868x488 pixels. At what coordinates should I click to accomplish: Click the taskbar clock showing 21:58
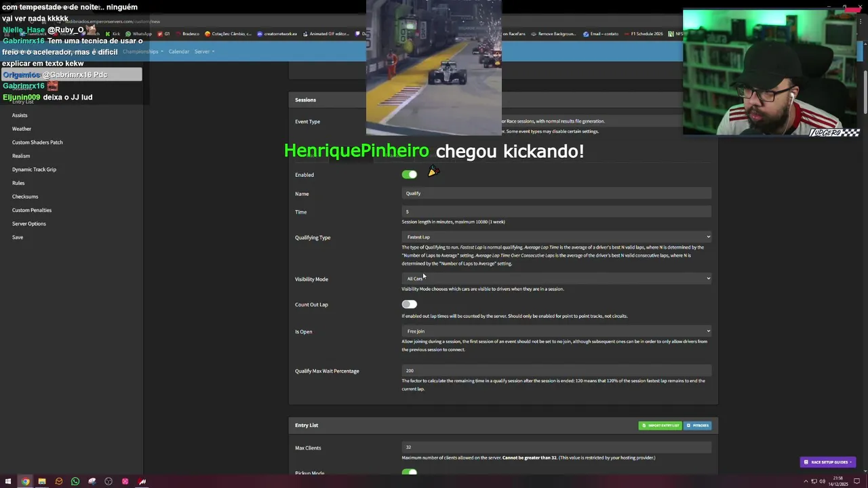pos(840,481)
